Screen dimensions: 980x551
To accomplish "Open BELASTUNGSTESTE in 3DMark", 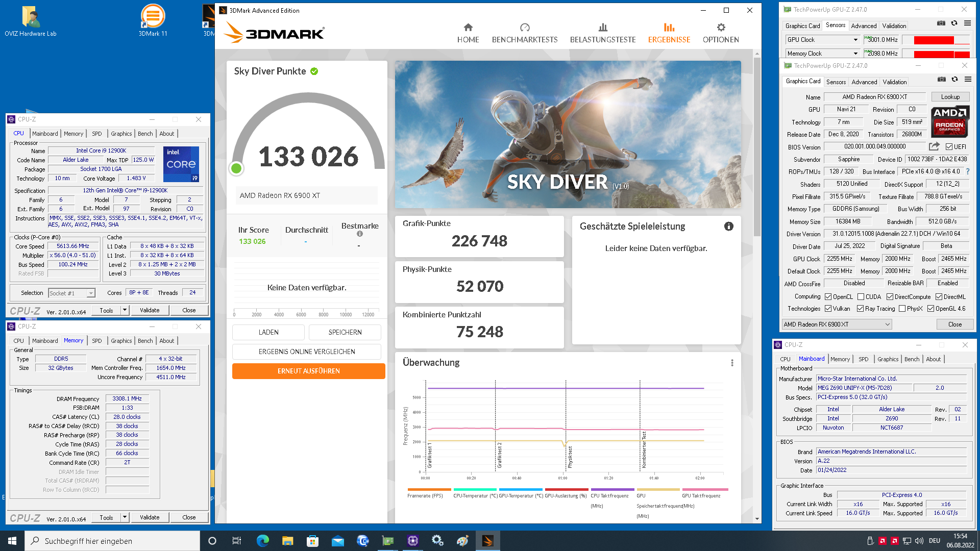I will coord(603,33).
